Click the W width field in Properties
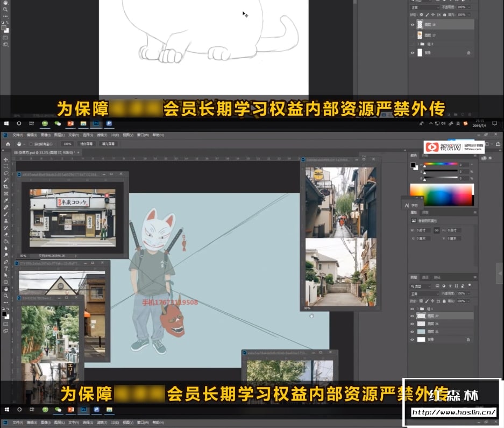 pyautogui.click(x=423, y=230)
